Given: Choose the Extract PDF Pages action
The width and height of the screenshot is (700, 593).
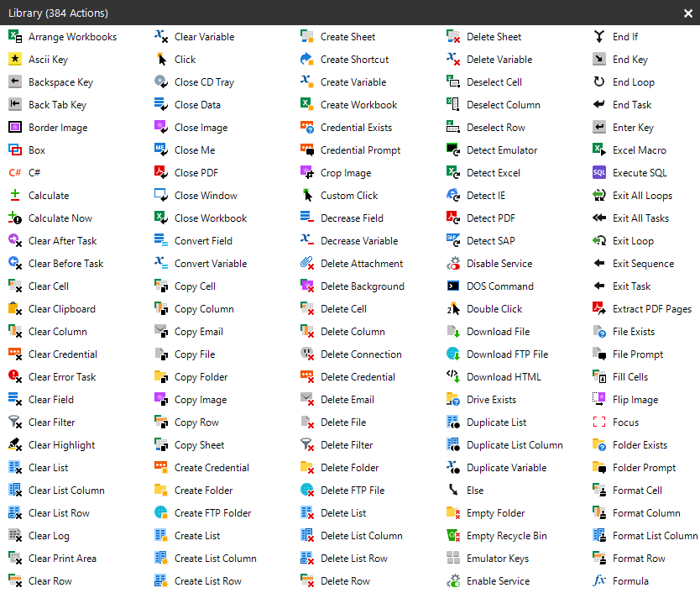Looking at the screenshot, I should (x=651, y=309).
